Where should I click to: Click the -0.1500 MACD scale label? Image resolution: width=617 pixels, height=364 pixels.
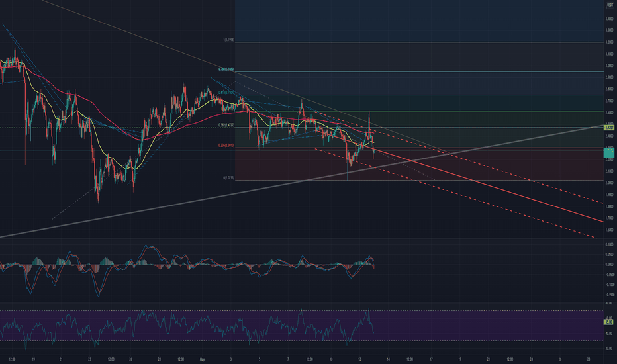coord(609,295)
